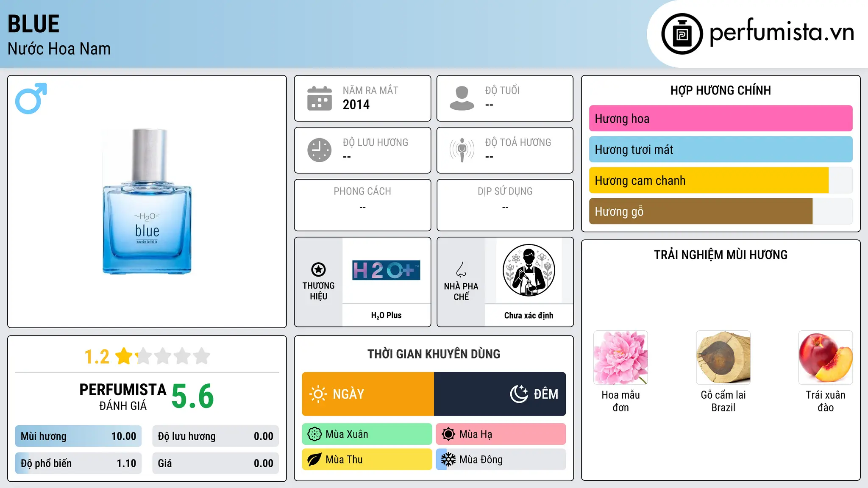
Task: Click the Hợp Hương Chính heading
Action: pyautogui.click(x=721, y=90)
